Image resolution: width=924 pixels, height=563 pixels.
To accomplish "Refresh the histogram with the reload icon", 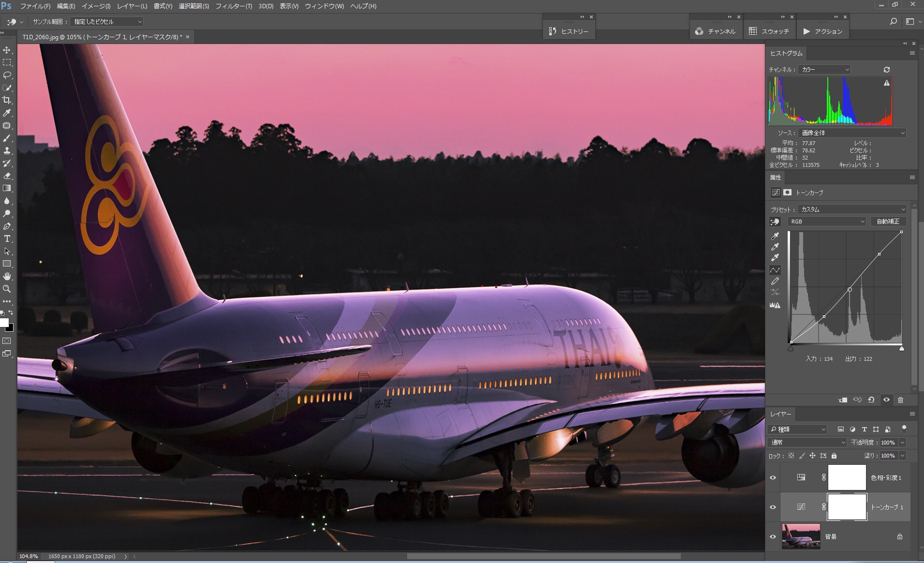I will pyautogui.click(x=886, y=70).
